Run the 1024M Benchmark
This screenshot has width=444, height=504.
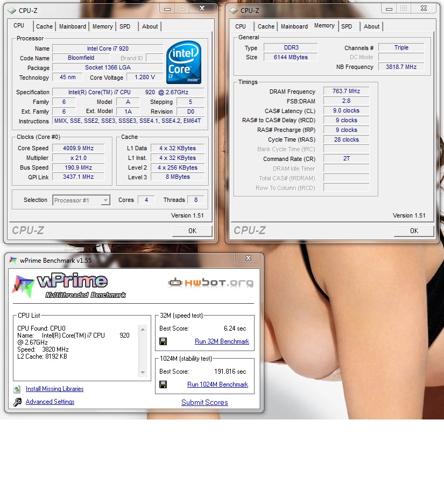click(x=218, y=384)
